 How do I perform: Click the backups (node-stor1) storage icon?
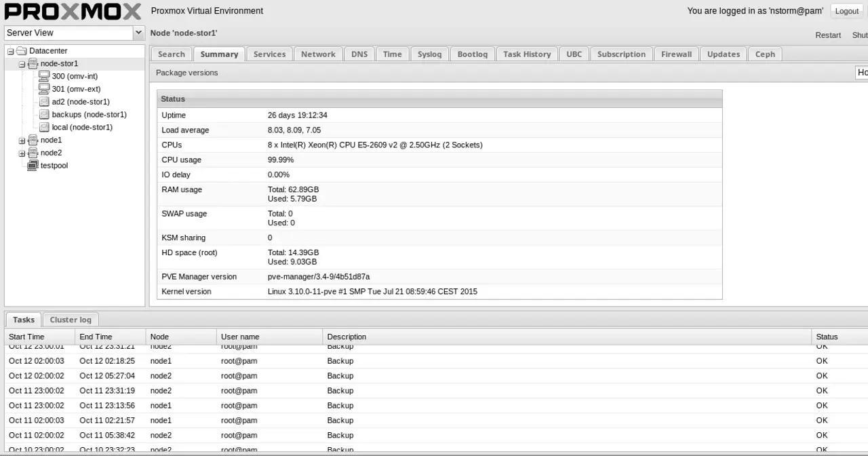(44, 115)
